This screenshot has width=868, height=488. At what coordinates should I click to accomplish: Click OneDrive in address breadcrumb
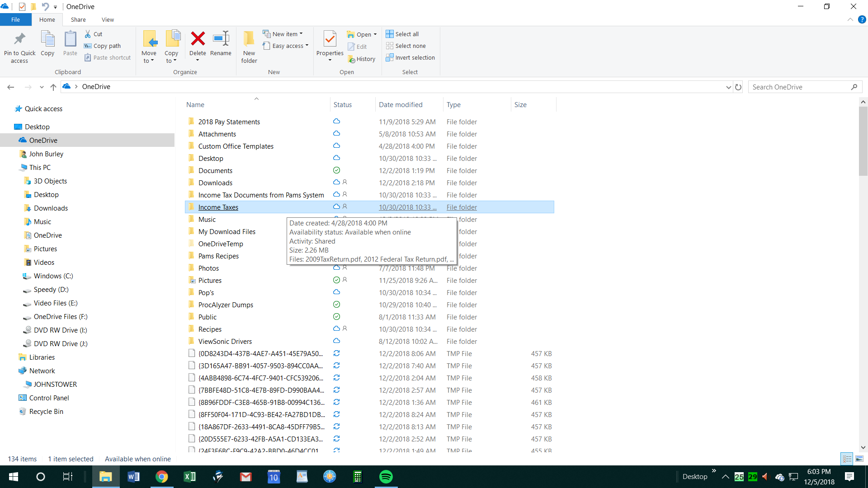point(96,86)
